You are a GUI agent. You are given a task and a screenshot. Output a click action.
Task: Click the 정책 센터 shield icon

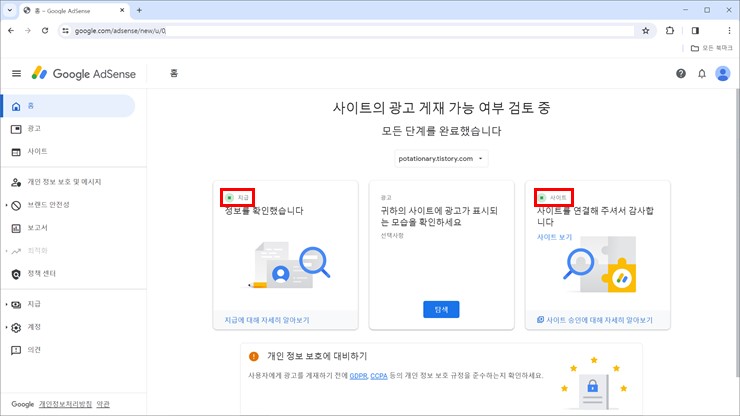point(16,274)
